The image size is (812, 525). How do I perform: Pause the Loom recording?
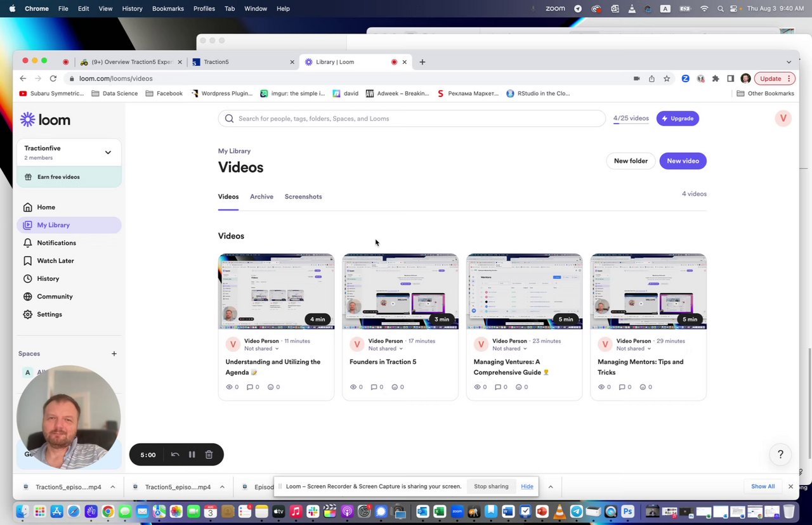click(x=192, y=455)
